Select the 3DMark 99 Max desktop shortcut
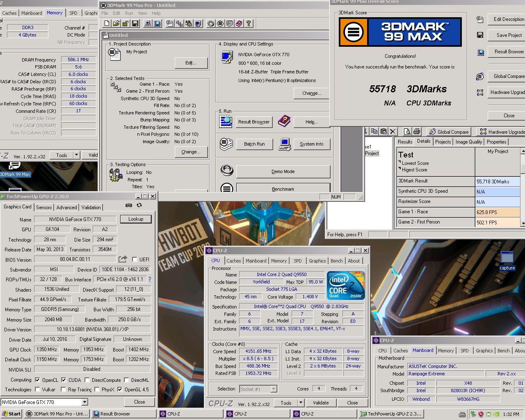The width and height of the screenshot is (525, 420). [x=15, y=169]
